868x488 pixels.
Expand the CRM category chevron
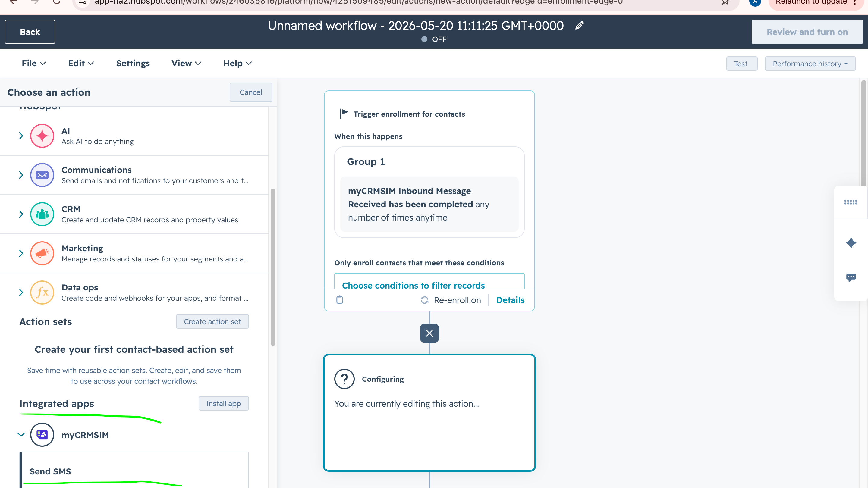(21, 214)
